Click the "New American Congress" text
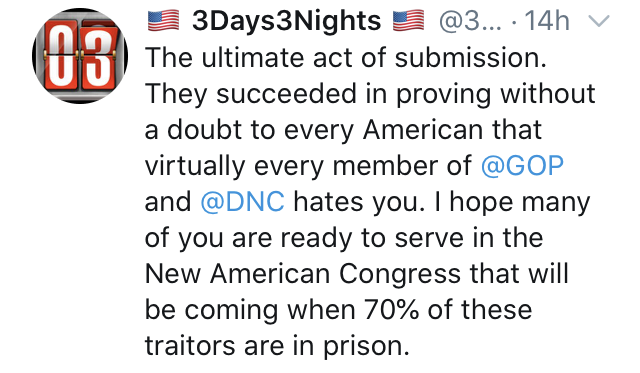Screen dimensions: 640x373 [302, 273]
